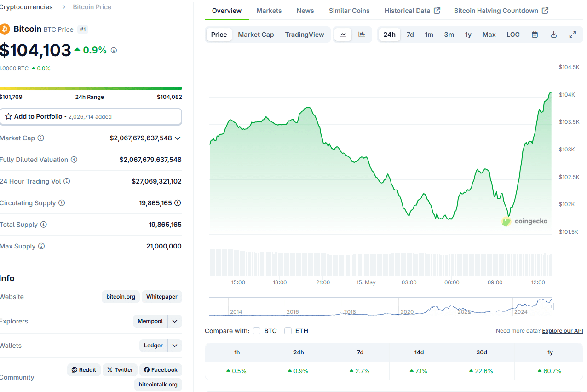Expand Market Cap details chevron
The height and width of the screenshot is (392, 587).
click(178, 138)
